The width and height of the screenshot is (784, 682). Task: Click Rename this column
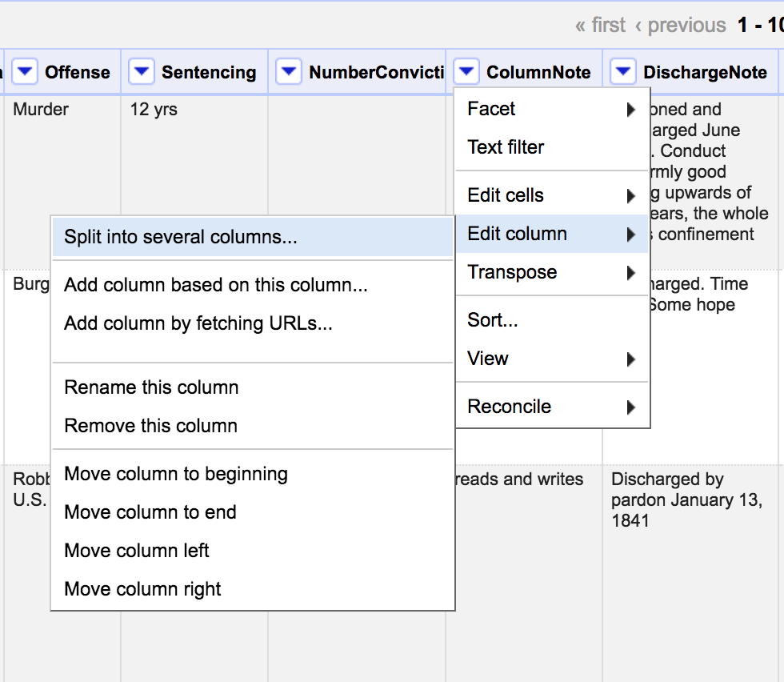point(151,387)
